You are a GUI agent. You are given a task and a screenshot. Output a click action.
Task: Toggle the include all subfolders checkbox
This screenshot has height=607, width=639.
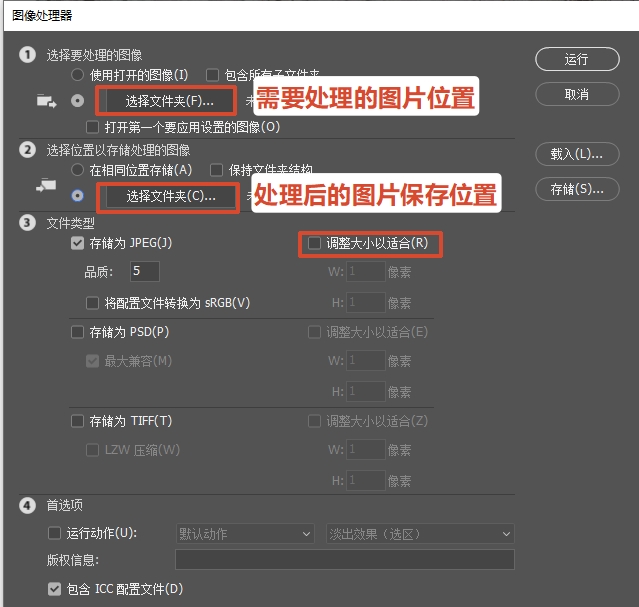(212, 75)
